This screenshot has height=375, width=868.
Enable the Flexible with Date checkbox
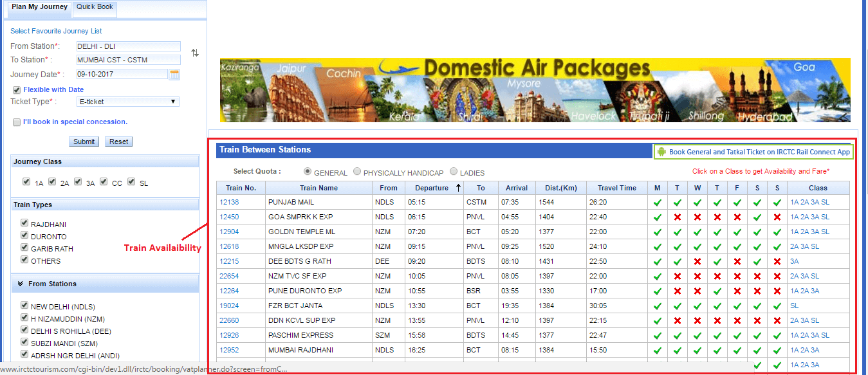pyautogui.click(x=17, y=90)
